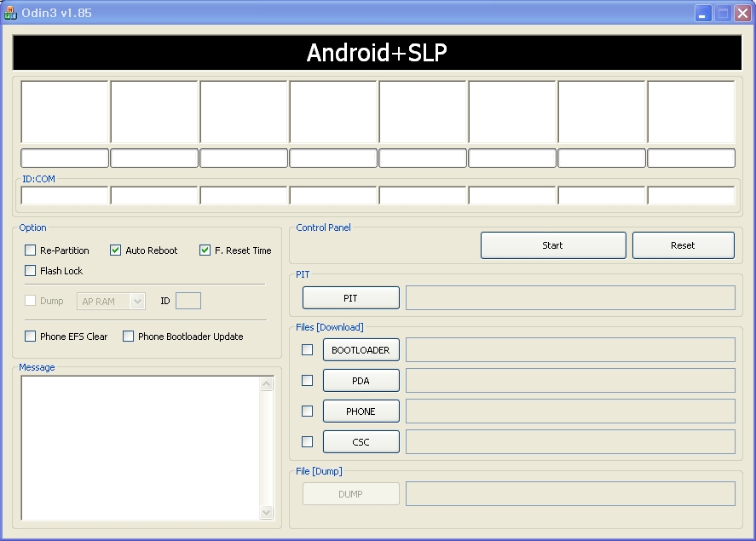Enable the Re-Partition checkbox
The height and width of the screenshot is (541, 756).
pyautogui.click(x=31, y=250)
